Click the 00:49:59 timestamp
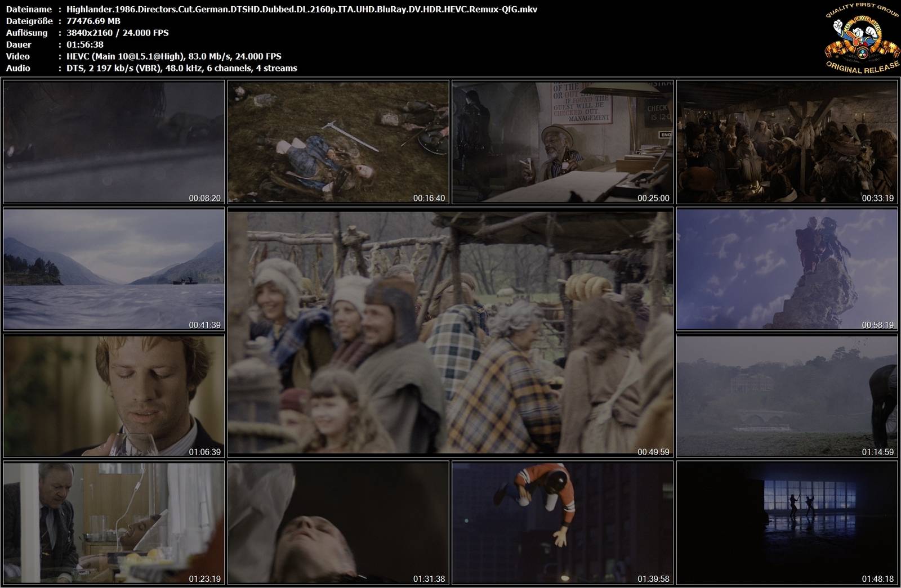This screenshot has height=588, width=901. pos(653,452)
